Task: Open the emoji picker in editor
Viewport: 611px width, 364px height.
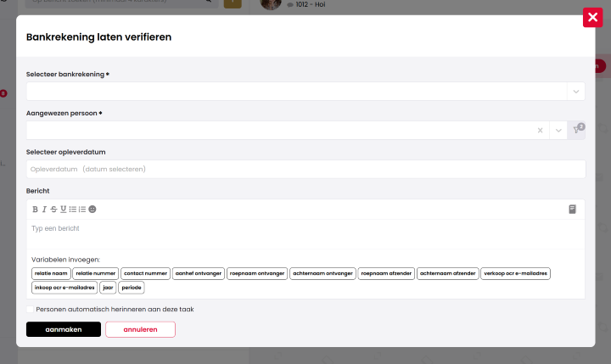Action: pos(92,210)
